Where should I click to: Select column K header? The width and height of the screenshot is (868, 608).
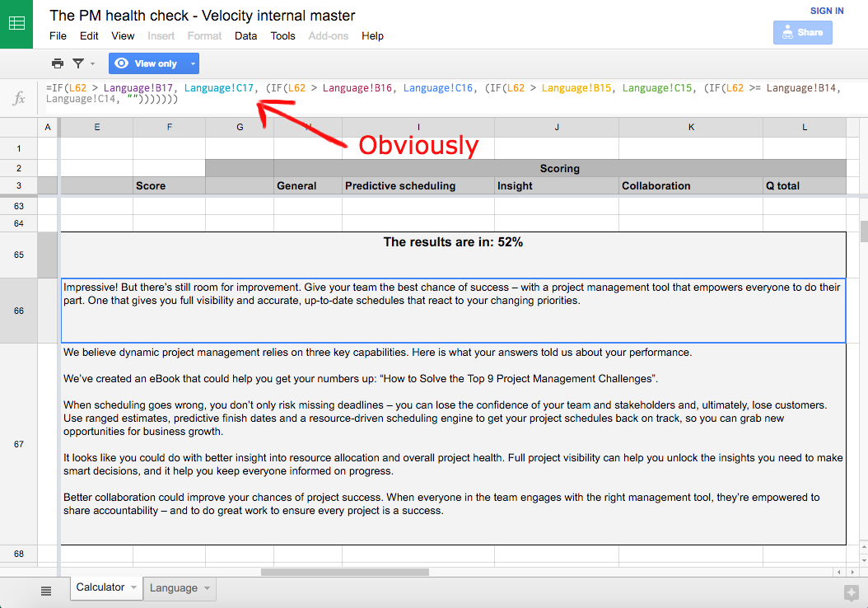click(x=691, y=128)
